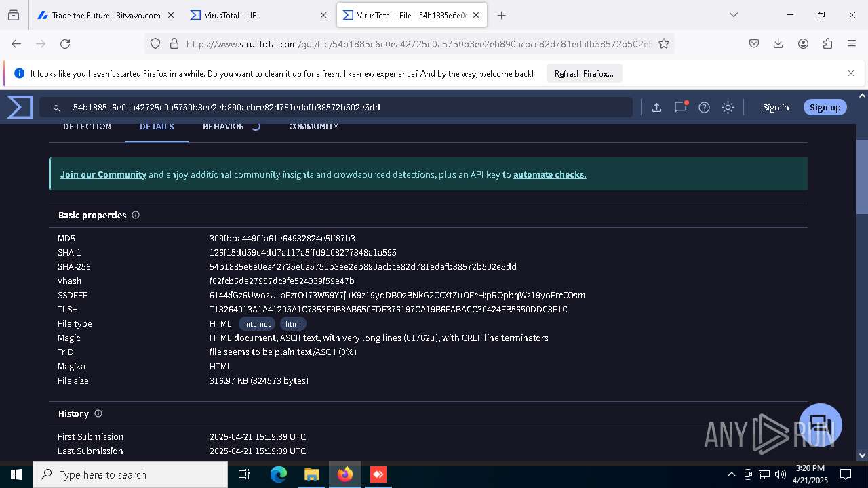This screenshot has width=868, height=488.
Task: Open the Firefox View icon
Action: click(x=14, y=15)
